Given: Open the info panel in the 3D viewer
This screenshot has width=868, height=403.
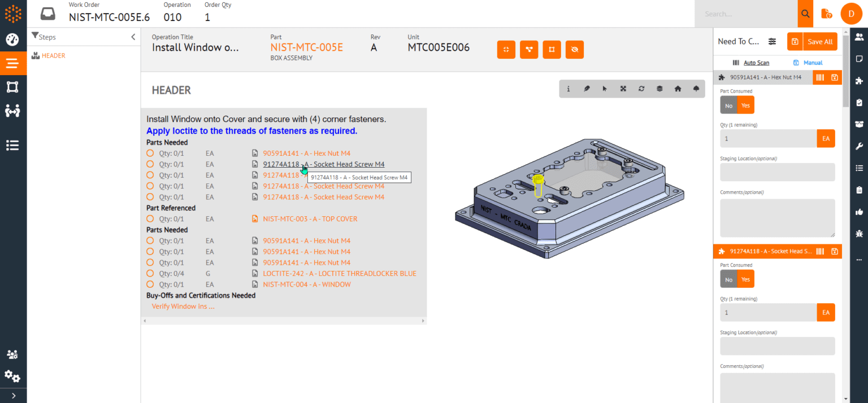Looking at the screenshot, I should pyautogui.click(x=568, y=89).
